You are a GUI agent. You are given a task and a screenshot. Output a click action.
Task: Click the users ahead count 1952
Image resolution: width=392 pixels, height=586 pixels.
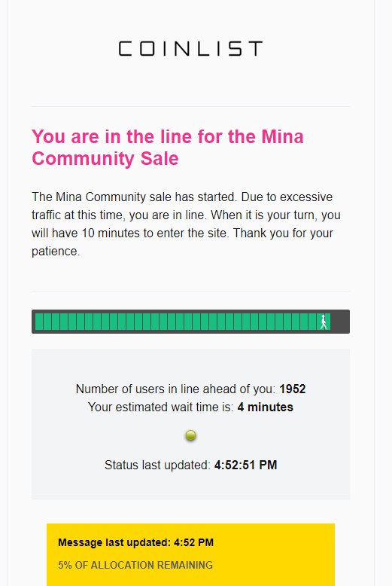[293, 389]
